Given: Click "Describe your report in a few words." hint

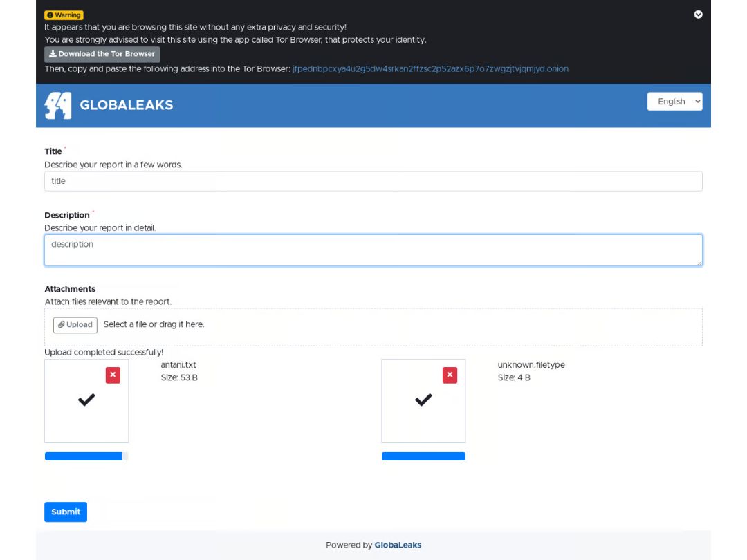Looking at the screenshot, I should [113, 165].
